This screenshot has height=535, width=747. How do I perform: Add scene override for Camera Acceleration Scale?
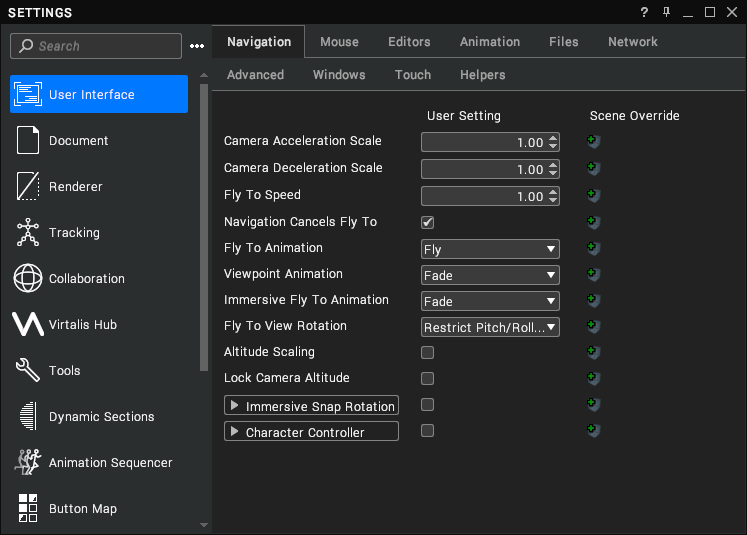tap(593, 141)
